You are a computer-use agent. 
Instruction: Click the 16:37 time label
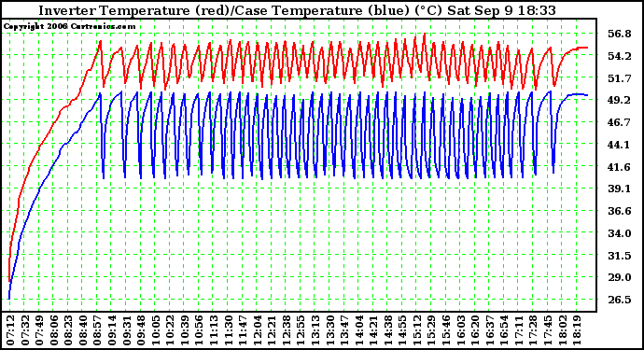click(x=490, y=330)
